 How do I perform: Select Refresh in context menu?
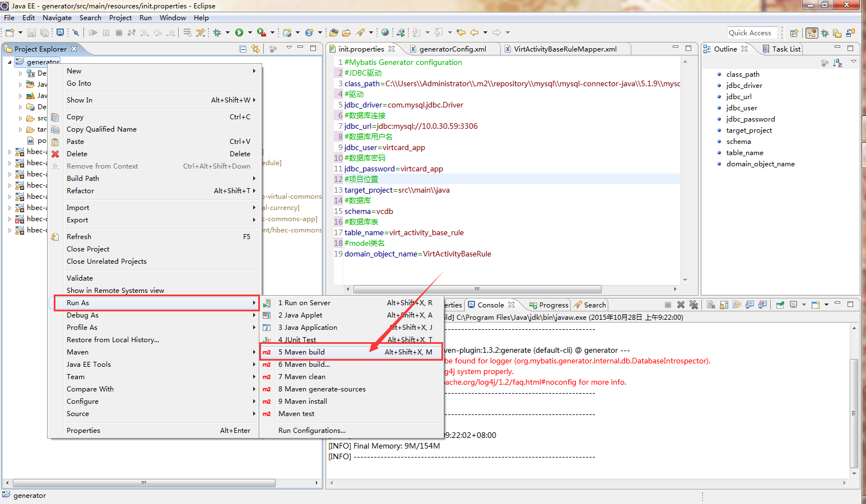coord(155,237)
